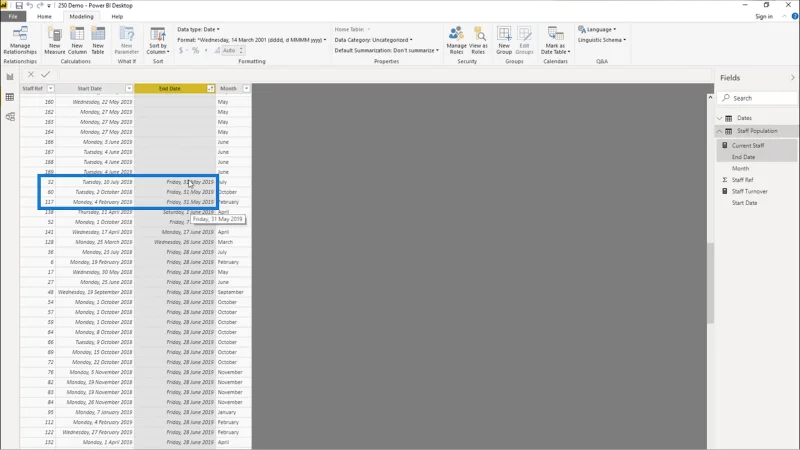Screen dimensions: 800x450
Task: Click the September month cell
Action: click(231, 292)
